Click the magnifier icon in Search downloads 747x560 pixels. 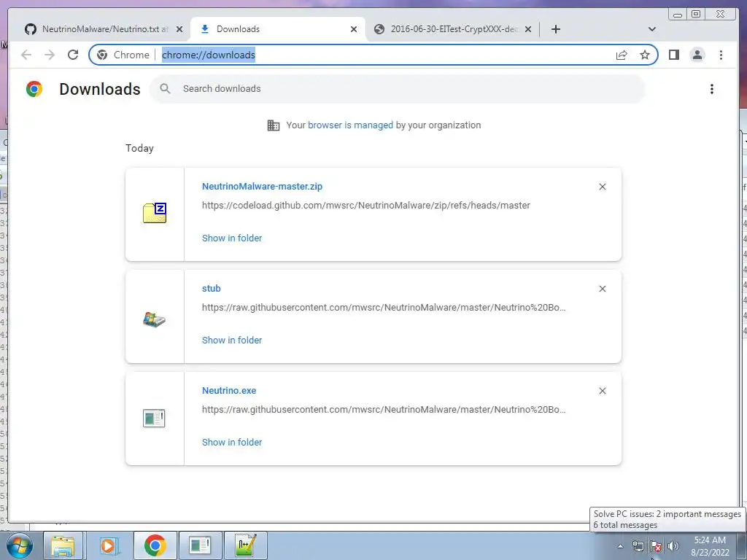(x=166, y=88)
